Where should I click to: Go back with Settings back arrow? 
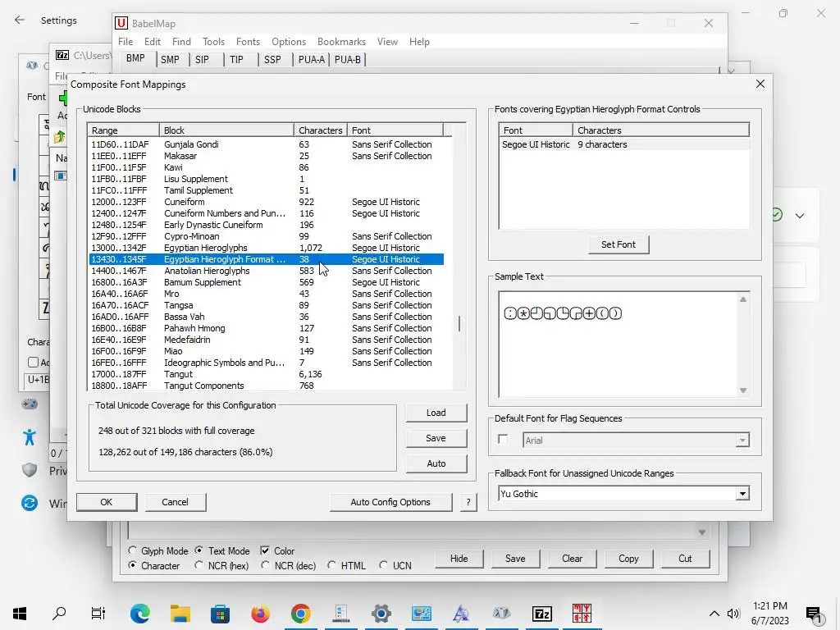(20, 21)
